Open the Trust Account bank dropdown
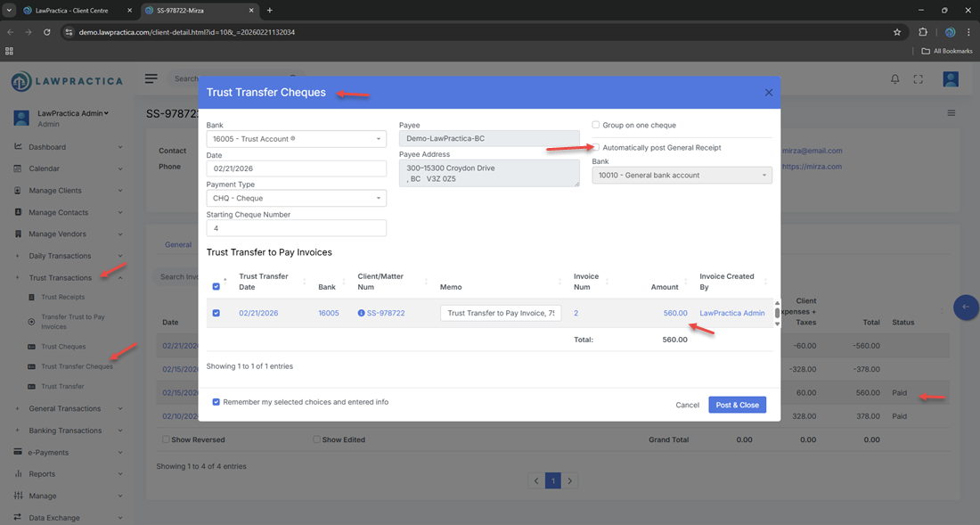The width and height of the screenshot is (980, 525). tap(296, 139)
